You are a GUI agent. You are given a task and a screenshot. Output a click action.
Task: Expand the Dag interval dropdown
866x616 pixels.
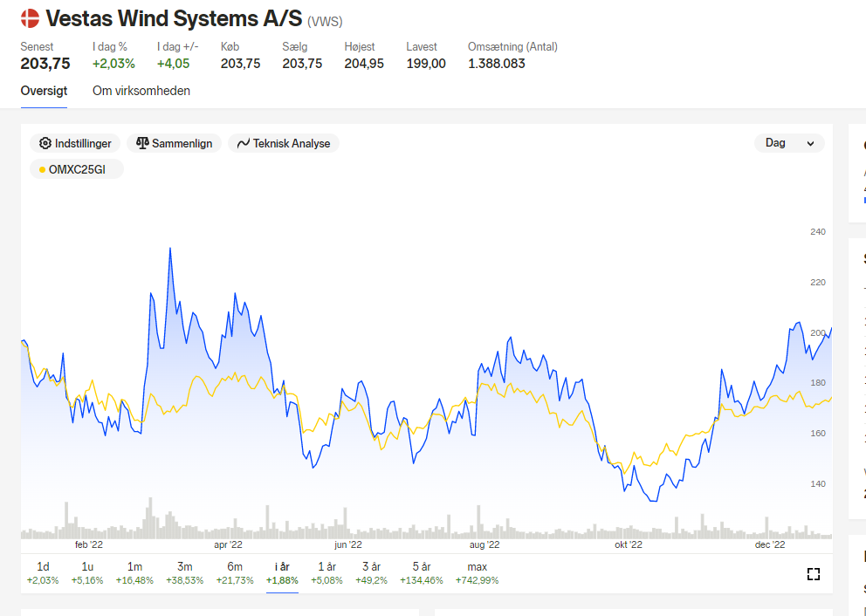pos(789,143)
